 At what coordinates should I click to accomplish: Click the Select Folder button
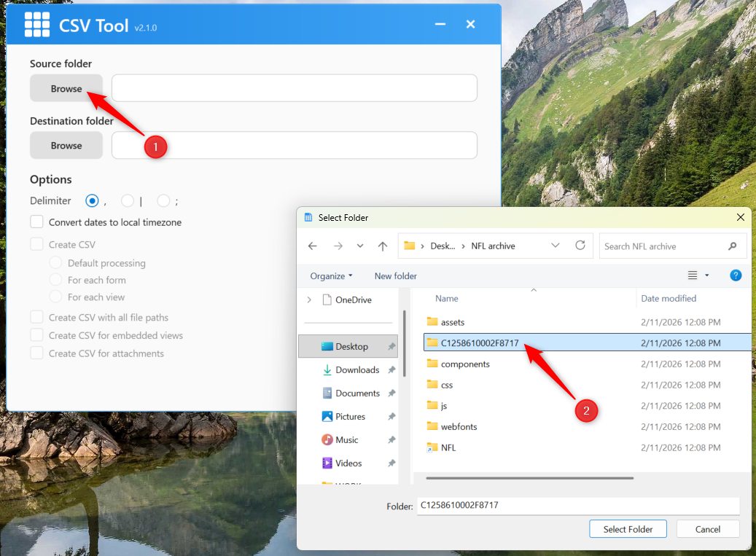click(628, 529)
